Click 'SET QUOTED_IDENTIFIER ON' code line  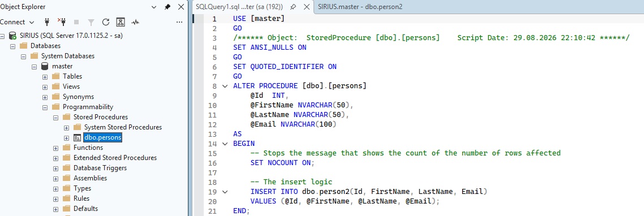(x=285, y=67)
